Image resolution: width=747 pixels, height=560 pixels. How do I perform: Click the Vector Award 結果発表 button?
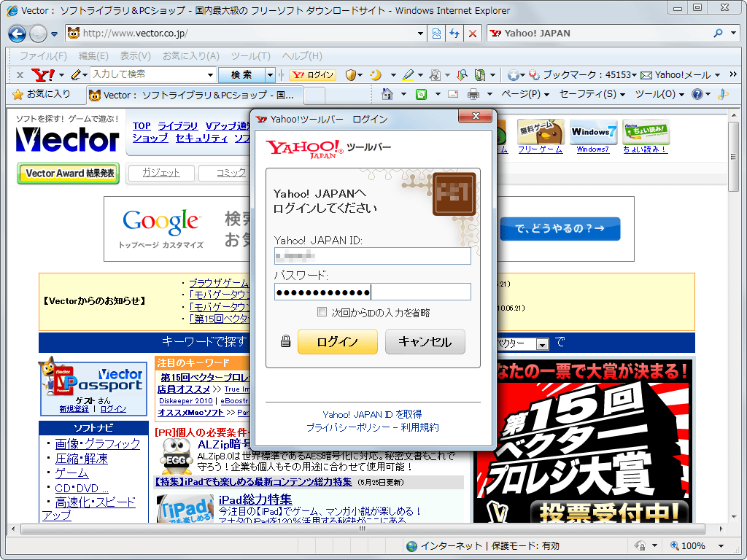tap(68, 173)
